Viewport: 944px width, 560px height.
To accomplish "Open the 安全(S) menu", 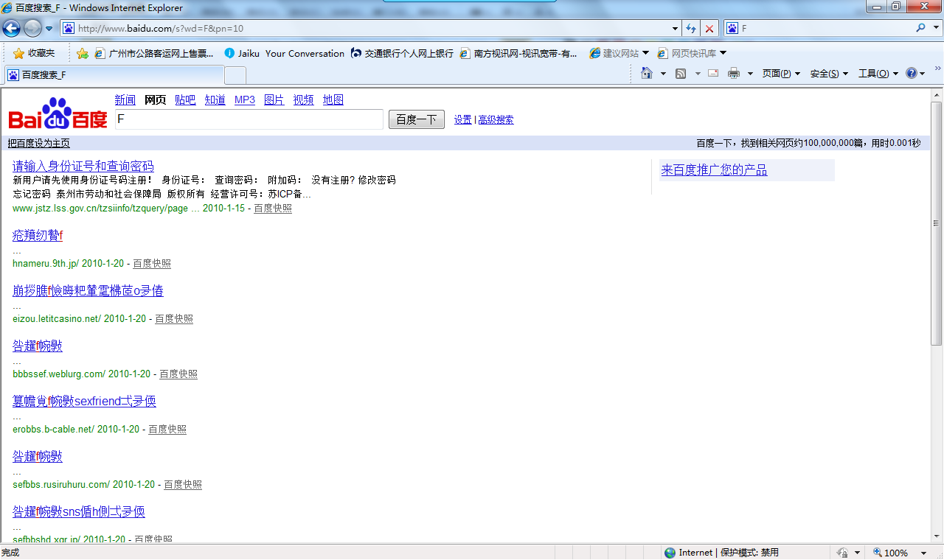I will click(x=829, y=74).
